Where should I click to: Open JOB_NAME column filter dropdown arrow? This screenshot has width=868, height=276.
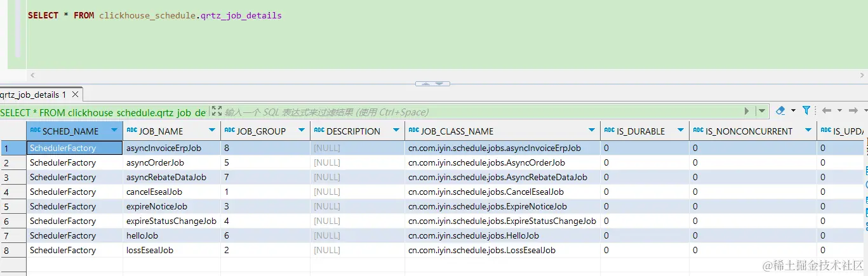pos(212,130)
